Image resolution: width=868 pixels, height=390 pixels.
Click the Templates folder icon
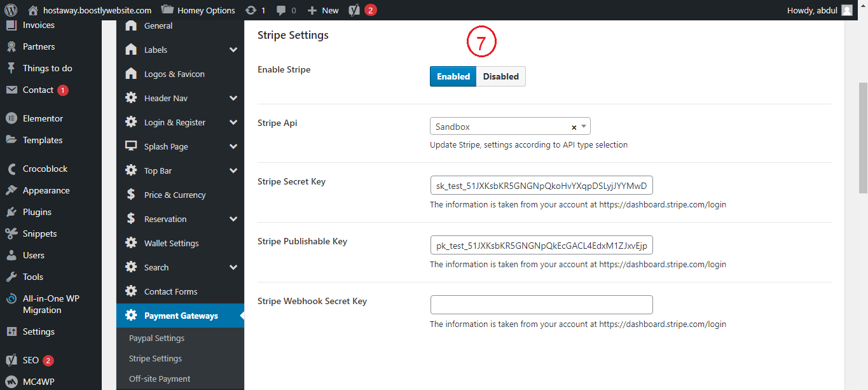11,140
